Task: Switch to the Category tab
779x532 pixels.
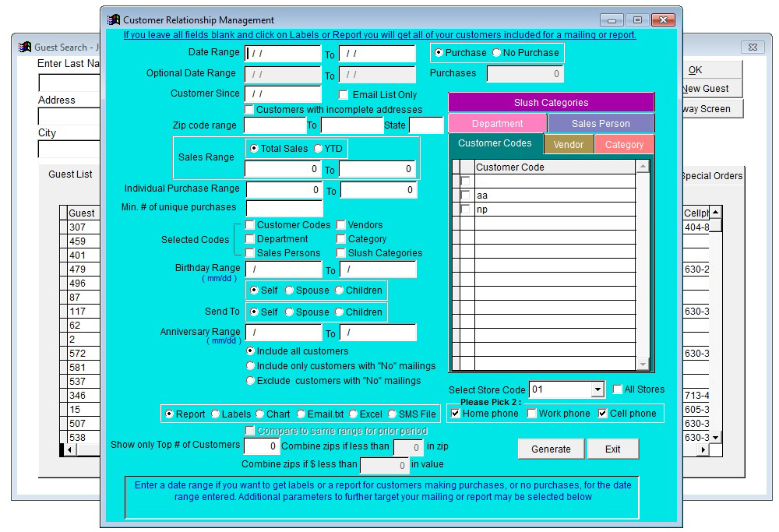Action: click(x=624, y=145)
